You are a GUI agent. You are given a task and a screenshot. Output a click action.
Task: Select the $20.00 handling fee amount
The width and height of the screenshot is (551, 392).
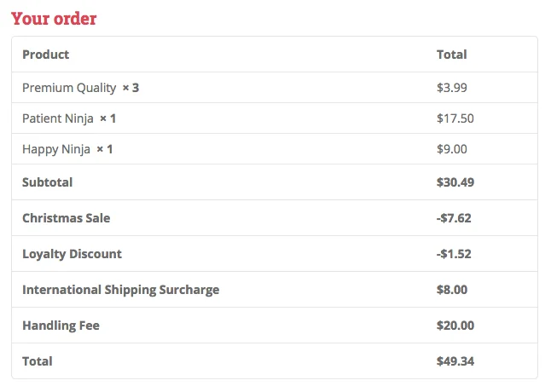[x=455, y=326]
